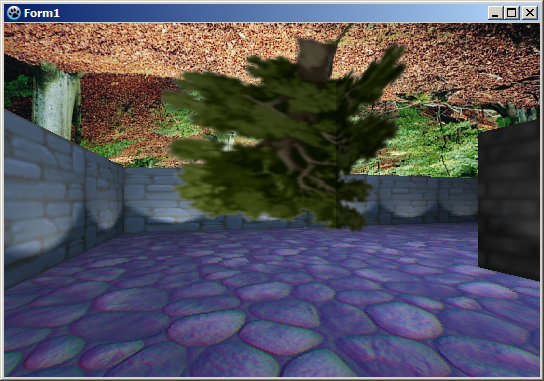Click the dark wall on the right
544x381 pixels.
(x=508, y=200)
